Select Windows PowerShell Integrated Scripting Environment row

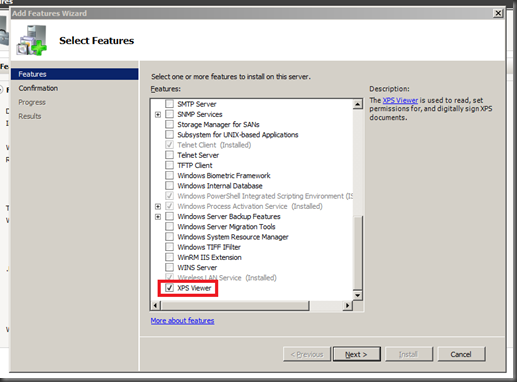[x=265, y=196]
